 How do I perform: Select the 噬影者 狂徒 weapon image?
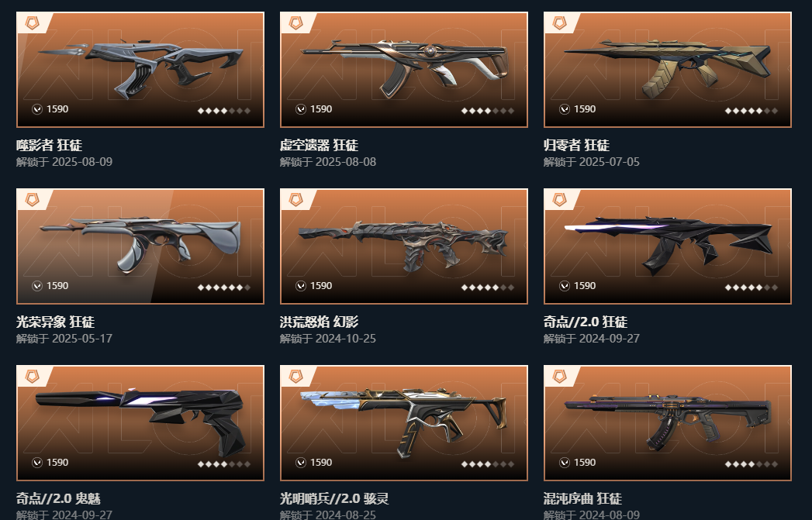point(141,69)
